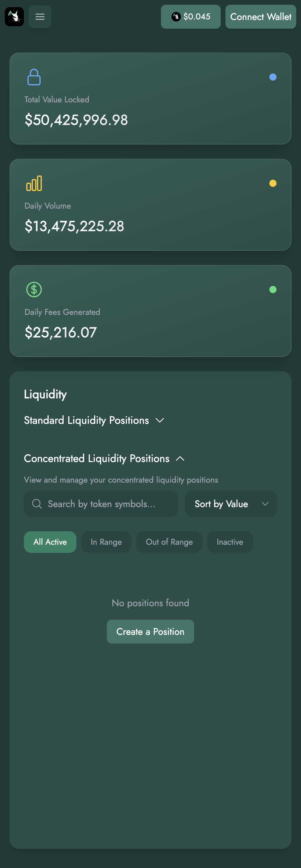Focus the Search by token symbols field

108,504
